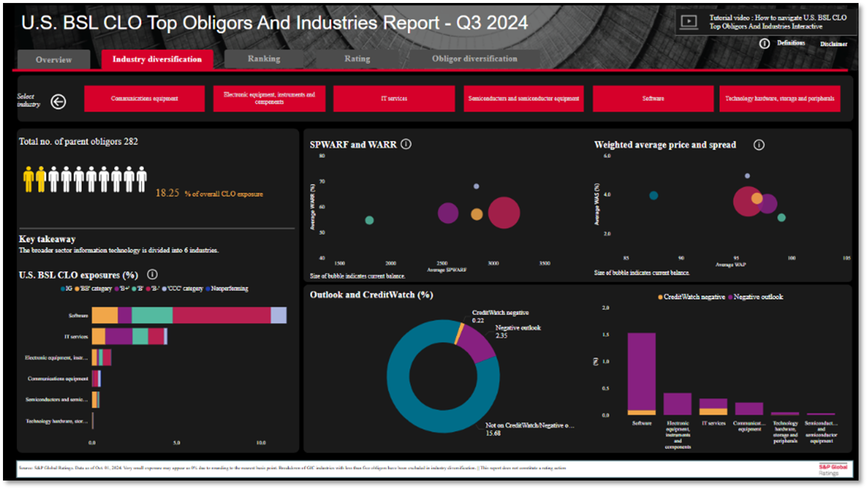Open info icon next to SPWARF and WARR
Screen dimensions: 868x490
(406, 144)
